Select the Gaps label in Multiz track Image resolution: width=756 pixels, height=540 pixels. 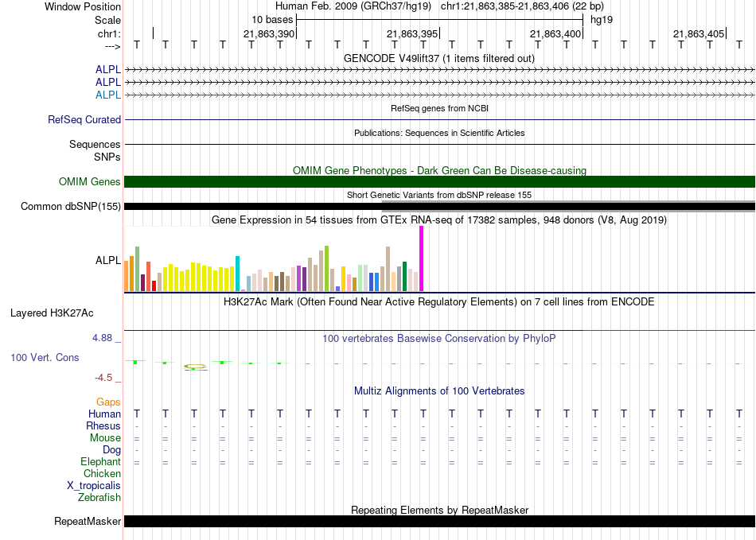coord(108,402)
